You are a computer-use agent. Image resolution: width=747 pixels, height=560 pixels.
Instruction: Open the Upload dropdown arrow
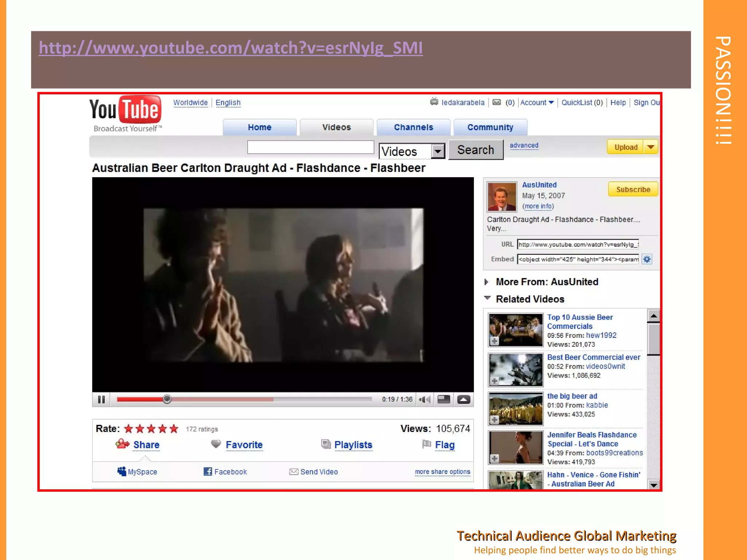651,147
